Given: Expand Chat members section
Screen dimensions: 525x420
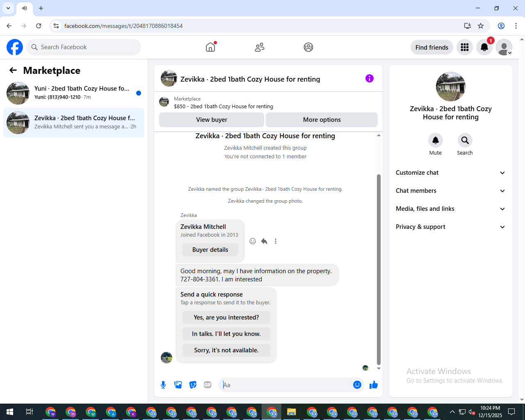Looking at the screenshot, I should [x=450, y=191].
